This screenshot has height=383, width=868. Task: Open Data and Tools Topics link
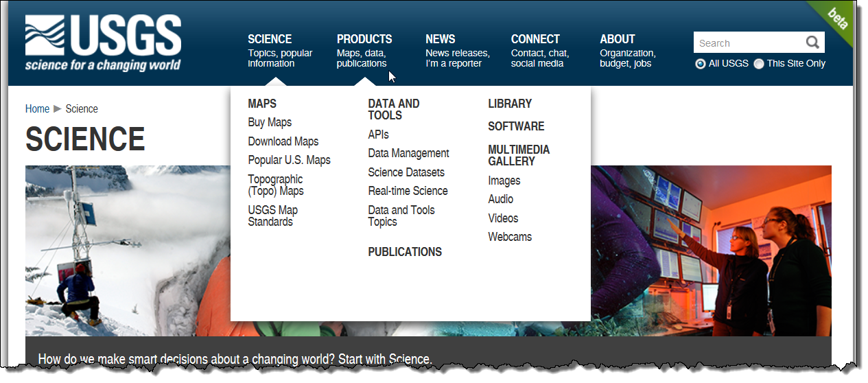(401, 216)
